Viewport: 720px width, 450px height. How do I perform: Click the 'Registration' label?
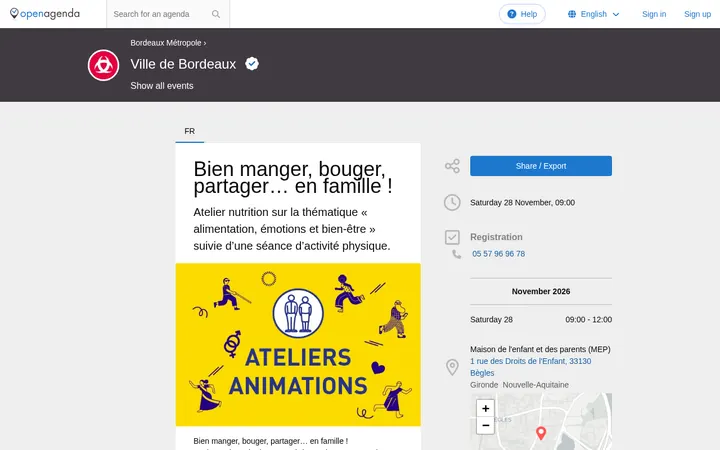(x=496, y=237)
